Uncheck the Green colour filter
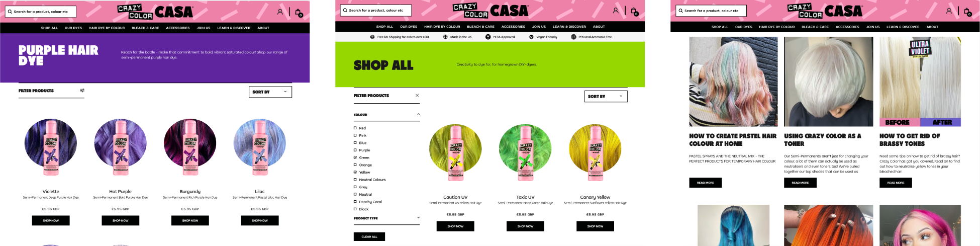Image resolution: width=980 pixels, height=246 pixels. coord(355,157)
